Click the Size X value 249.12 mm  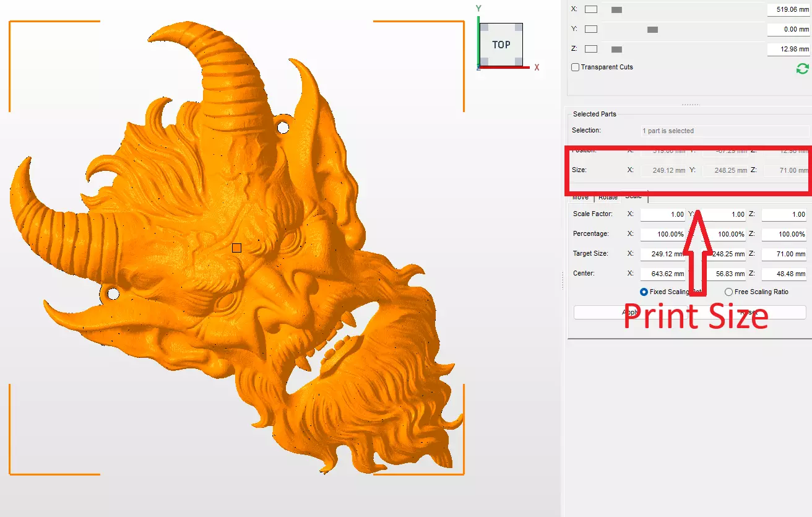tap(663, 170)
